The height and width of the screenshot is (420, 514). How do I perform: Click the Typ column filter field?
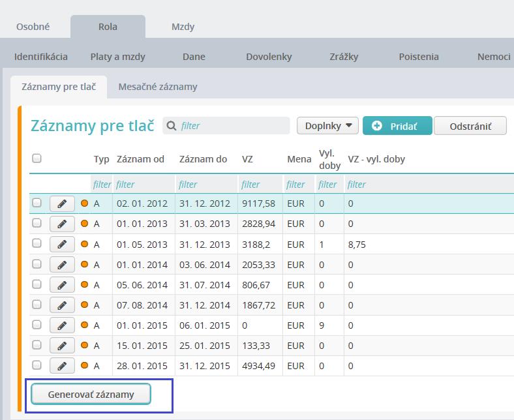(x=102, y=185)
